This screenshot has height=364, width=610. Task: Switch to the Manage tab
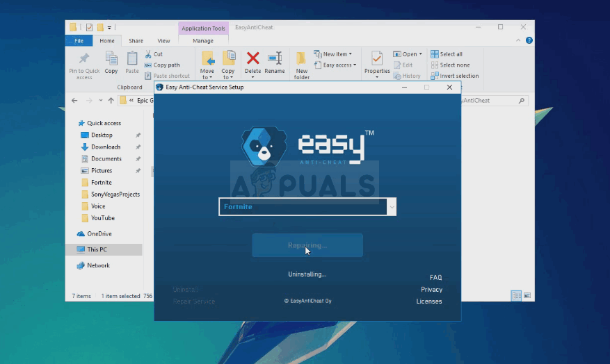click(203, 41)
